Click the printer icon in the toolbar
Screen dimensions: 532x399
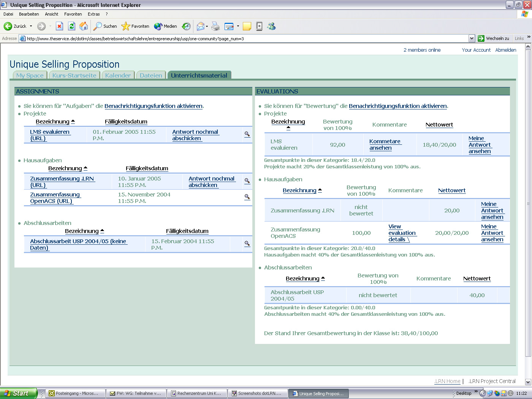click(216, 26)
